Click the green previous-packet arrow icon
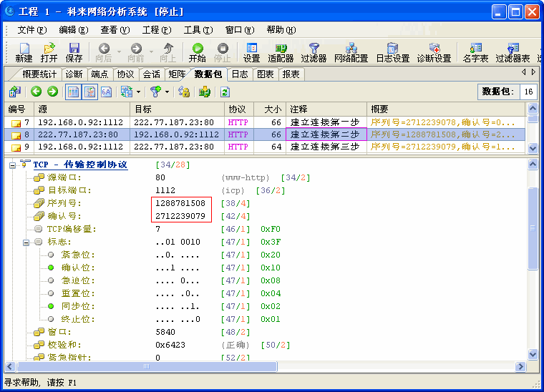Image resolution: width=544 pixels, height=392 pixels. (36, 92)
